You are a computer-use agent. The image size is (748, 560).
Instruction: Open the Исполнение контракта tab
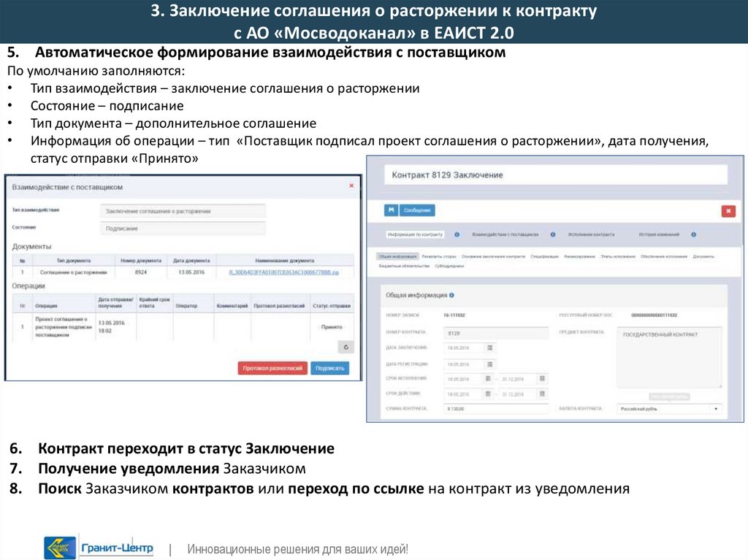[591, 234]
